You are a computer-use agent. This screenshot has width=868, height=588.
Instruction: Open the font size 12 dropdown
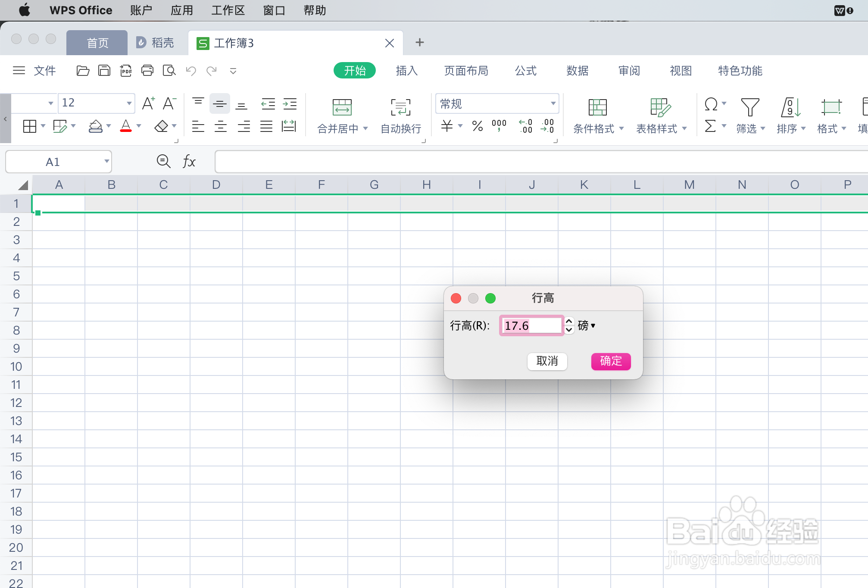pyautogui.click(x=129, y=103)
